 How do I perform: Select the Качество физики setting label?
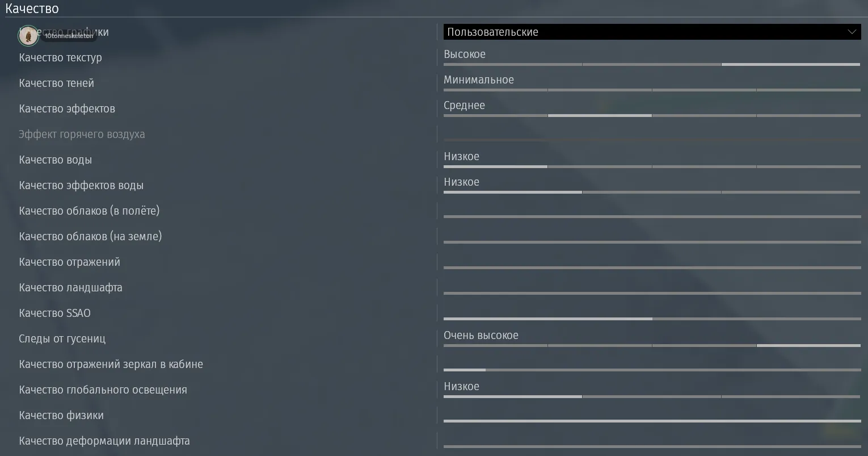(61, 415)
